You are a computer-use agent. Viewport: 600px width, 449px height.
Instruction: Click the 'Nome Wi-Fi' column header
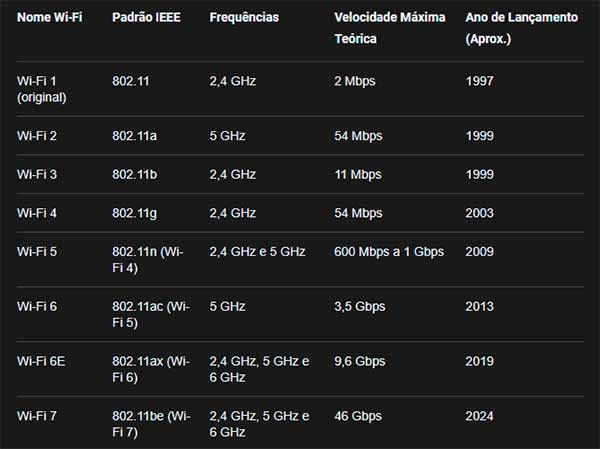point(50,18)
